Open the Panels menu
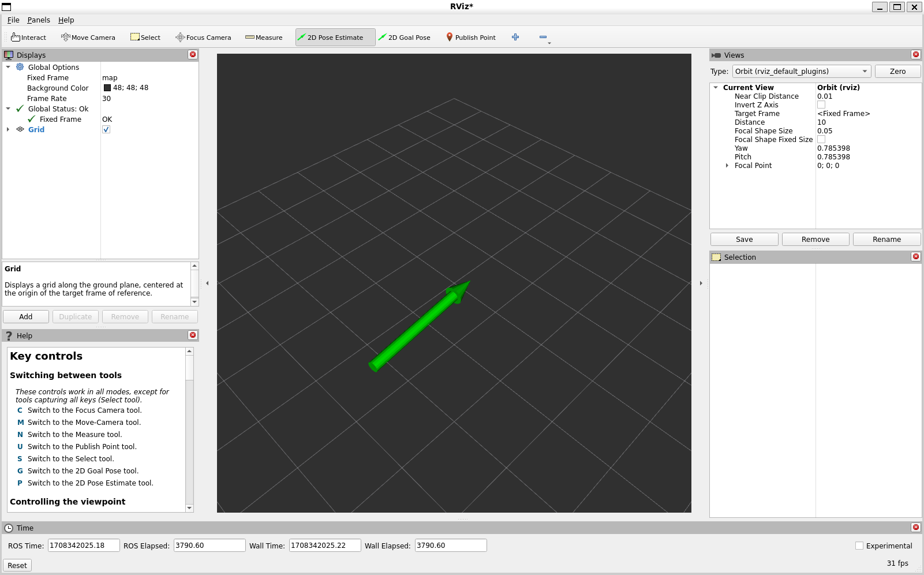924x575 pixels. pos(39,20)
